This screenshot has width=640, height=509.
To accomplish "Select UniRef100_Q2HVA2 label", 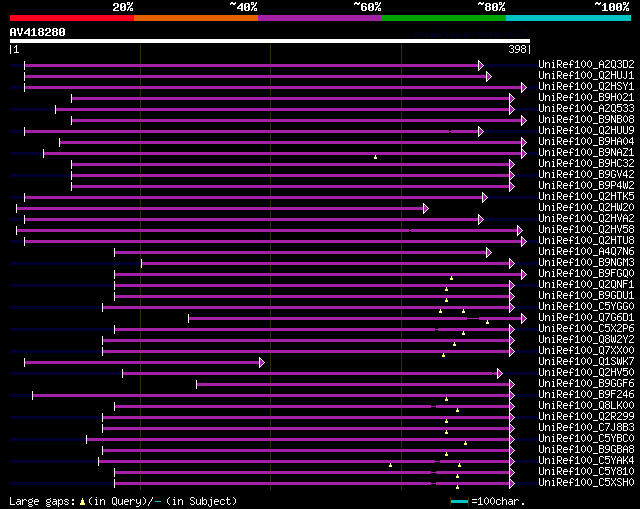I will tap(586, 219).
